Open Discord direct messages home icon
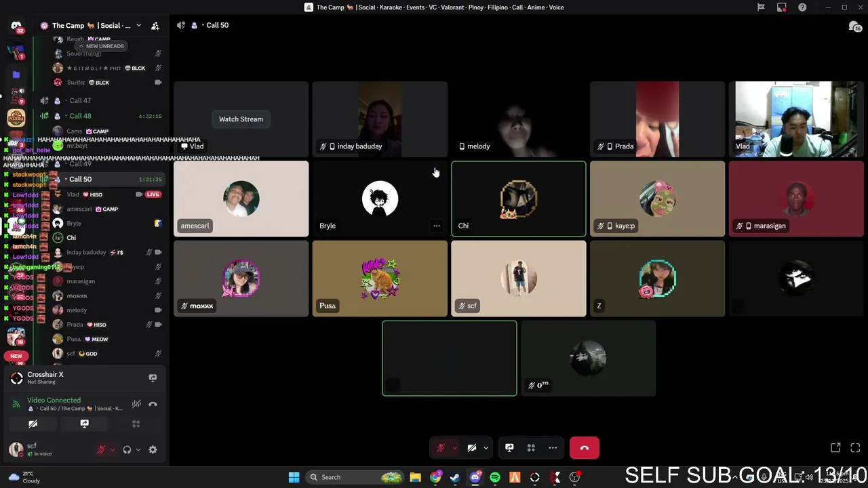This screenshot has width=868, height=488. tap(16, 26)
